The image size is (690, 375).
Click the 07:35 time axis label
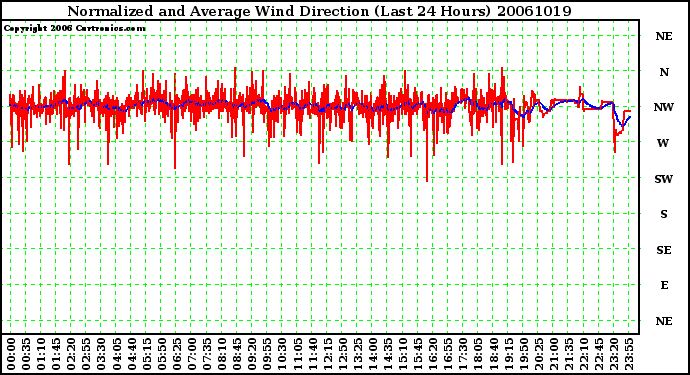[206, 354]
